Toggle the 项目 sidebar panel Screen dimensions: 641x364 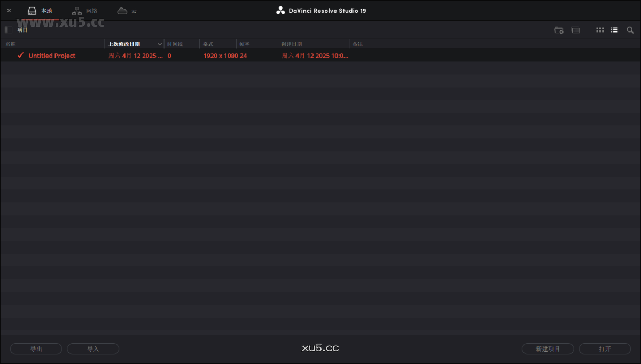[8, 29]
